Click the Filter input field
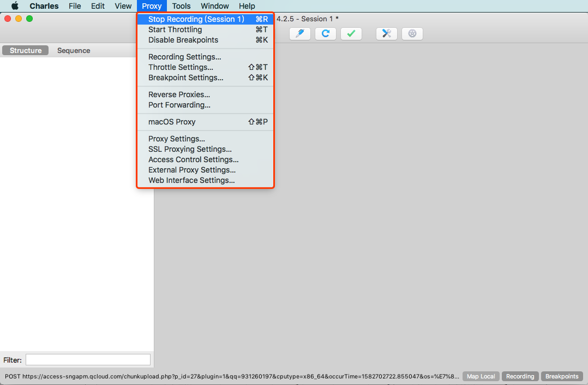Viewport: 588px width, 385px height. [x=88, y=360]
